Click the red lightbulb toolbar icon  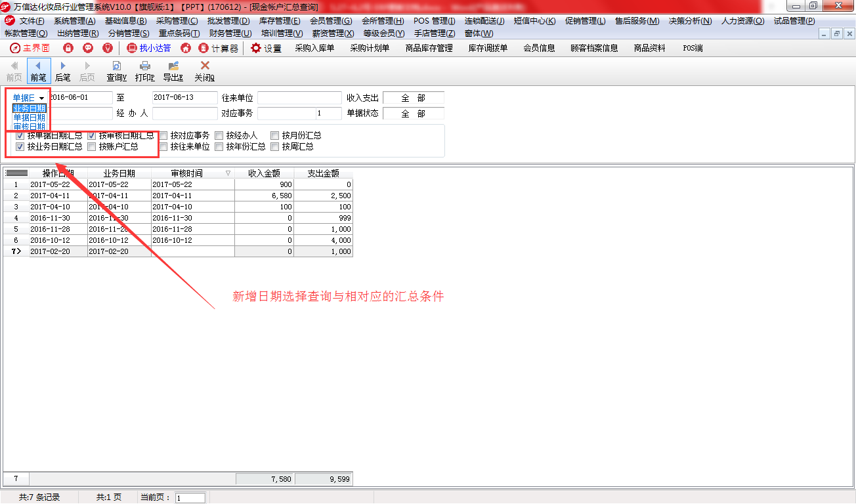(x=108, y=48)
